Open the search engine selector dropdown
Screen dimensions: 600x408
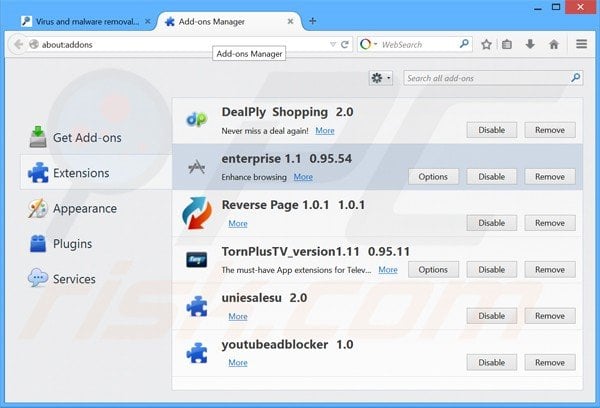pos(368,44)
